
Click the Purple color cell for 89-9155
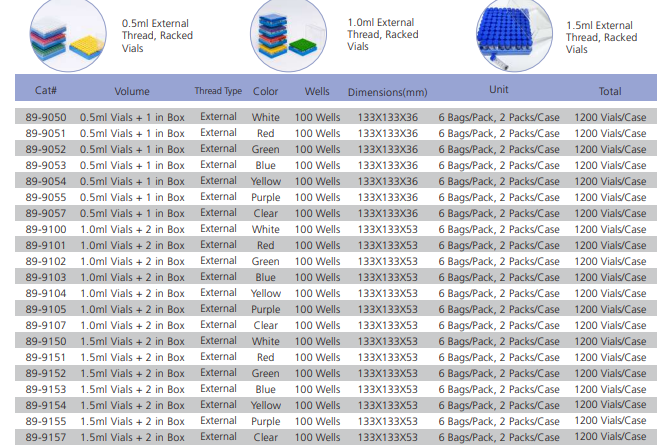pyautogui.click(x=266, y=421)
